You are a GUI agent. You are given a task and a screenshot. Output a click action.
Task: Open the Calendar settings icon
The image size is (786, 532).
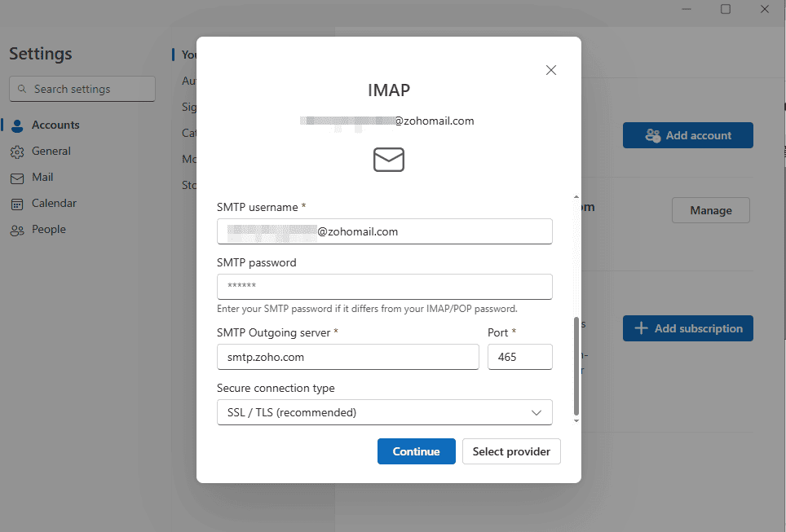(17, 204)
